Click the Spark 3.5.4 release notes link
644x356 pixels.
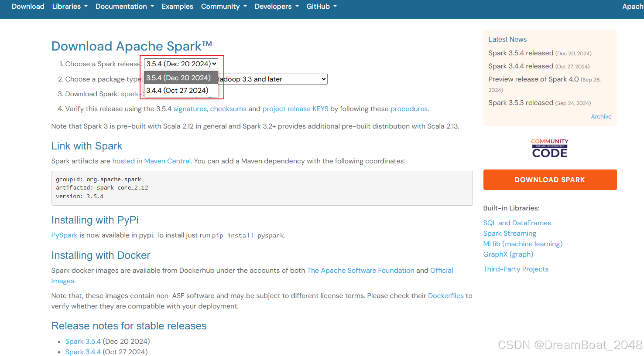82,341
